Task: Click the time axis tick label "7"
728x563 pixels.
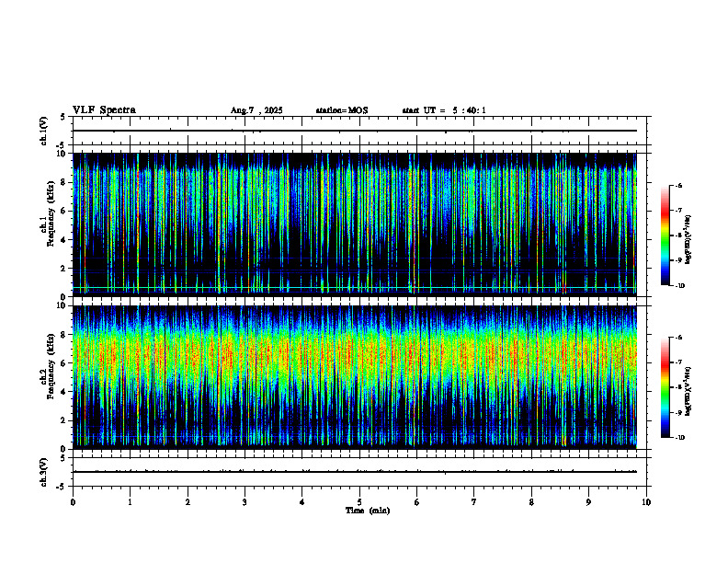Action: point(474,502)
